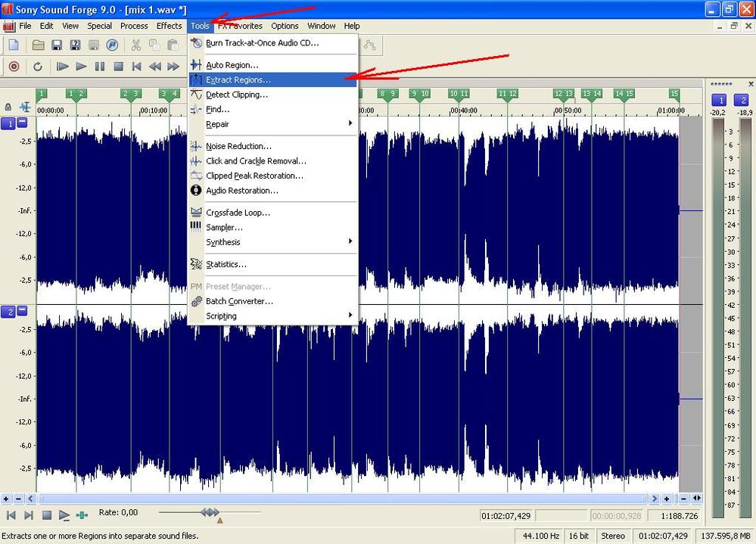Screen dimensions: 756x544
Task: Click region marker 15 at the waveform end
Action: tap(674, 94)
